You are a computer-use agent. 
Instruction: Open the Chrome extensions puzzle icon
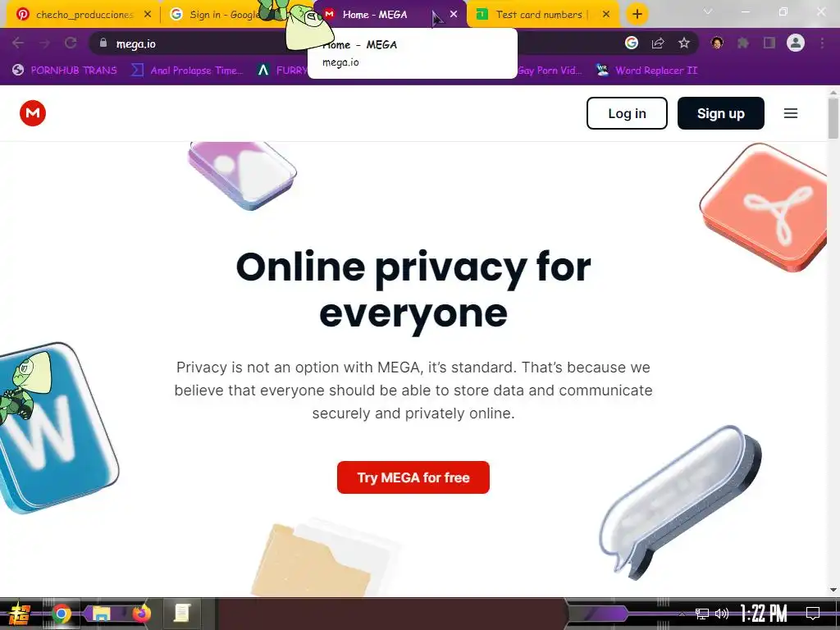click(x=743, y=43)
